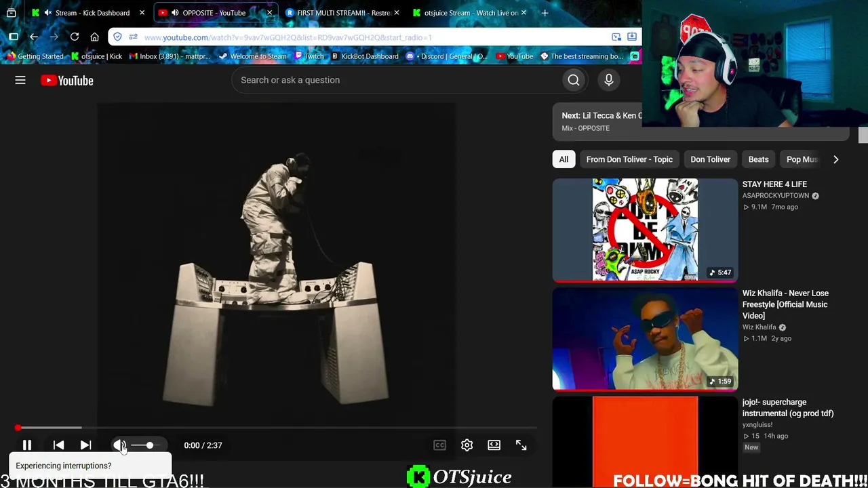Image resolution: width=868 pixels, height=488 pixels.
Task: Skip to the previous video
Action: pos(58,445)
